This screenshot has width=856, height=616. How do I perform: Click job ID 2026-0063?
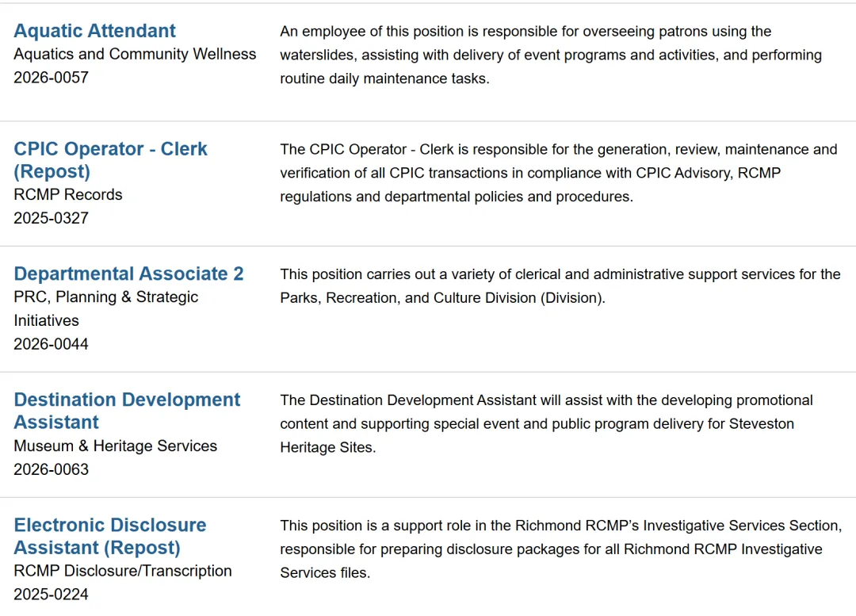point(51,469)
